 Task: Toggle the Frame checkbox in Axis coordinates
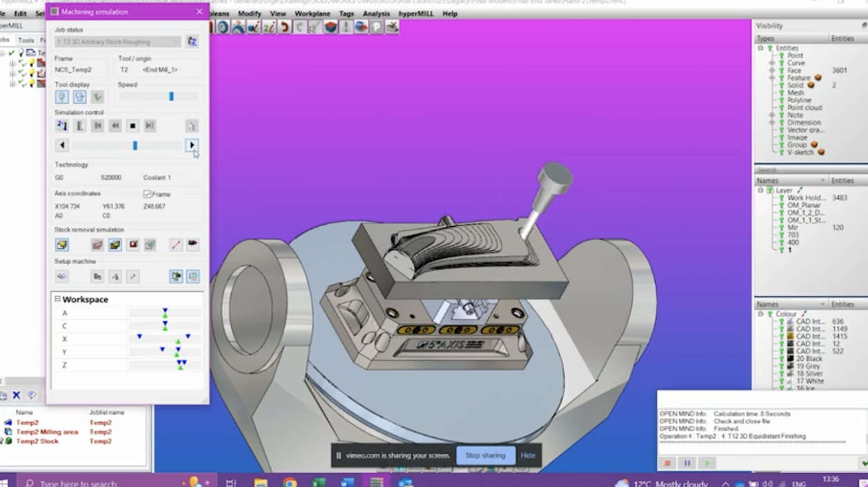pos(147,195)
